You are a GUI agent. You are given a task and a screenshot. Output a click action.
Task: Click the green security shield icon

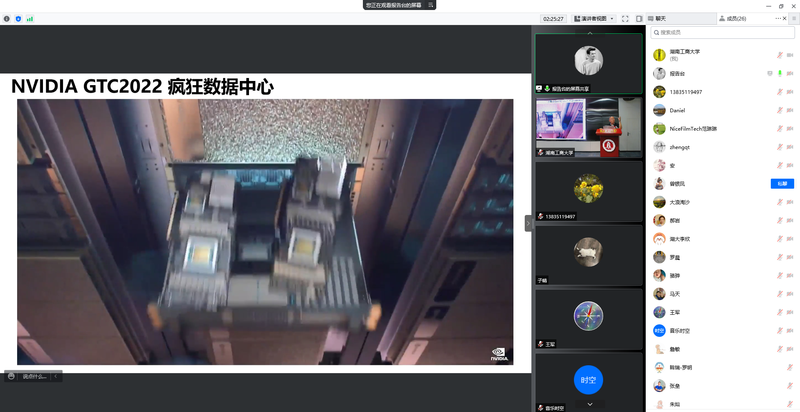click(x=18, y=18)
